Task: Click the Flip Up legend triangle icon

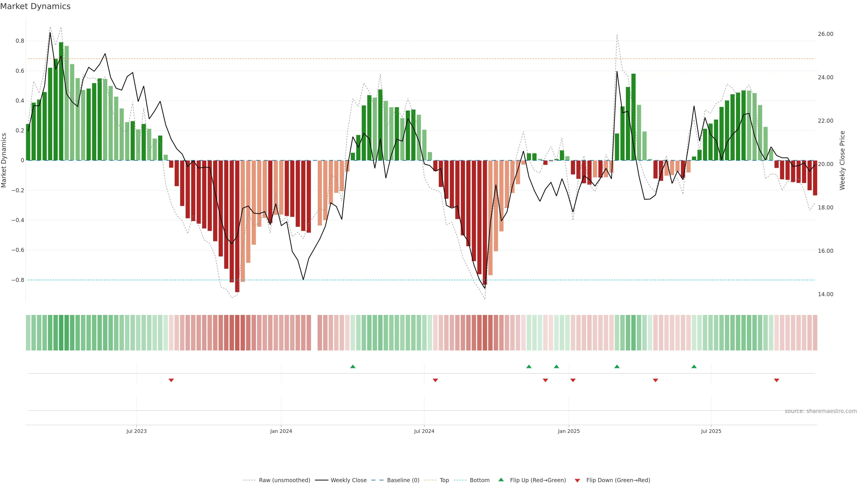Action: [501, 480]
